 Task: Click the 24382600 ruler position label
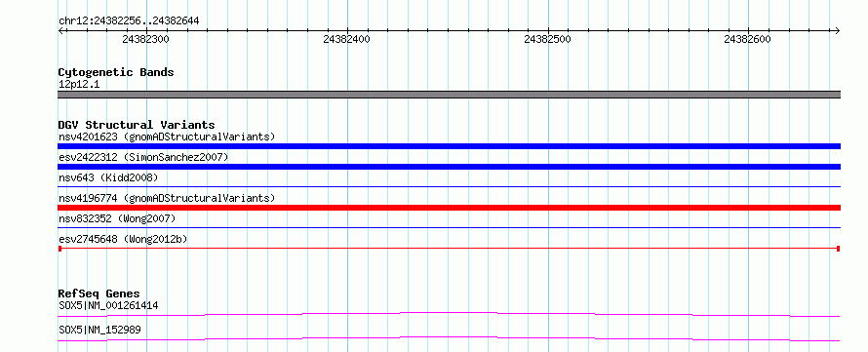(748, 39)
